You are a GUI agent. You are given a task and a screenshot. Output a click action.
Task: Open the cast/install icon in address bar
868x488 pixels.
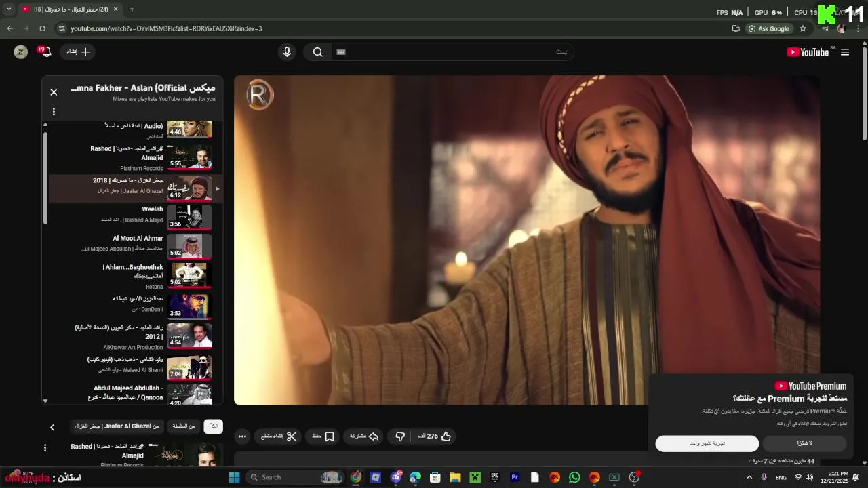pos(736,28)
